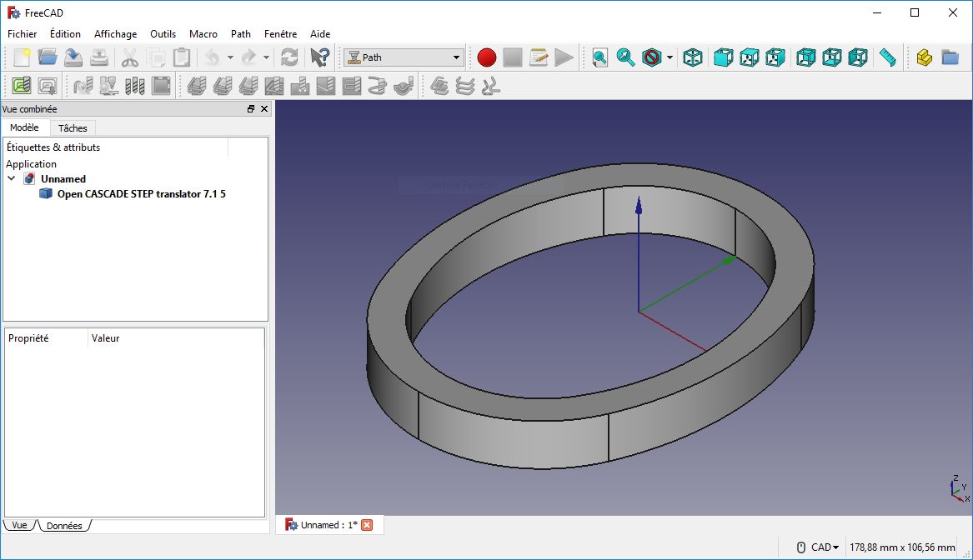Paste using the clipboard icon
Image resolution: width=973 pixels, height=560 pixels.
pos(182,57)
